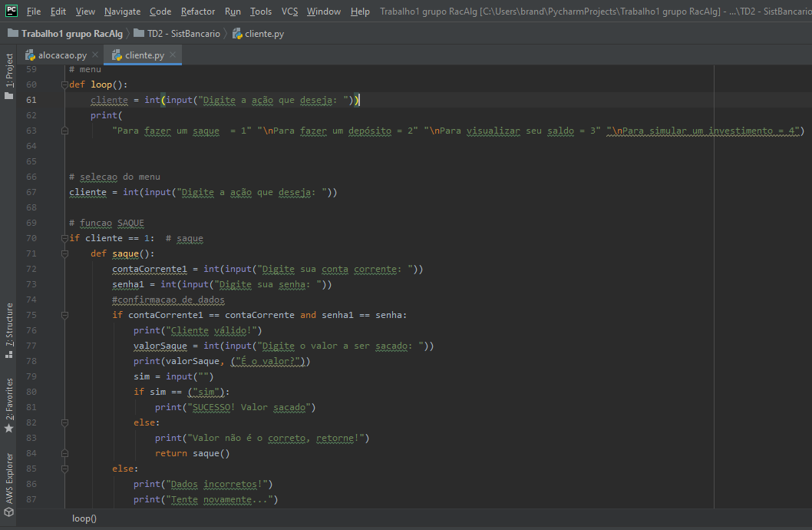Open the Refactor menu
Viewport: 812px width, 530px height.
(x=198, y=12)
